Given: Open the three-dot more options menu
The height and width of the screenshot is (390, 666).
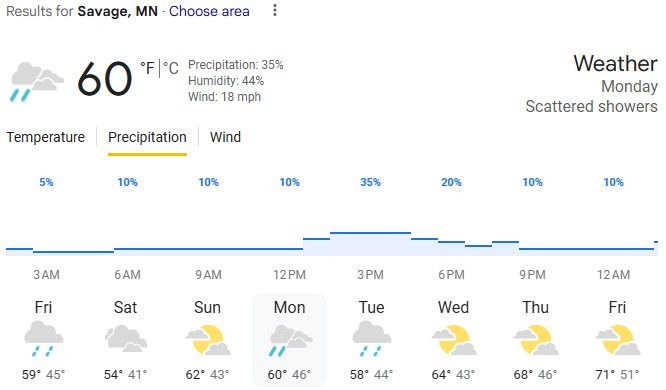Looking at the screenshot, I should coord(275,10).
